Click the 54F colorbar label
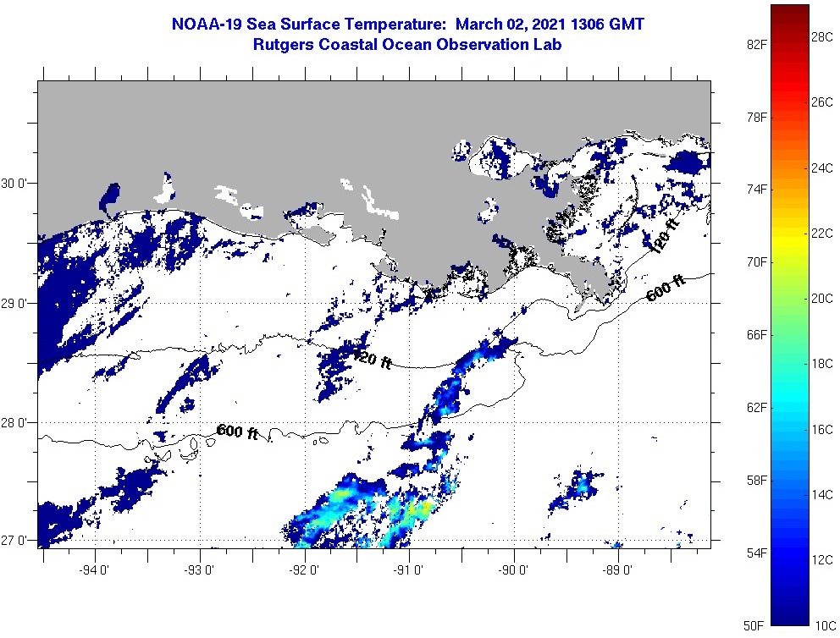Screen dimensions: 840x638 (756, 553)
